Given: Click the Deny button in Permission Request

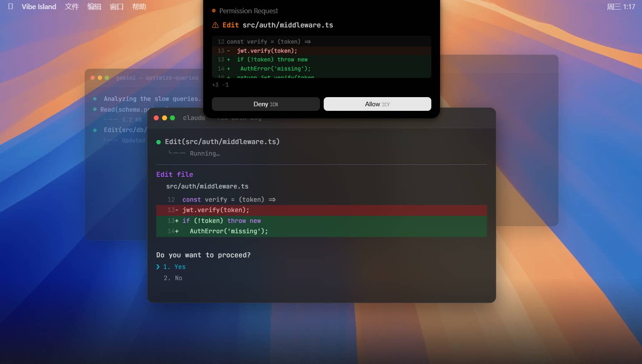Looking at the screenshot, I should point(266,104).
